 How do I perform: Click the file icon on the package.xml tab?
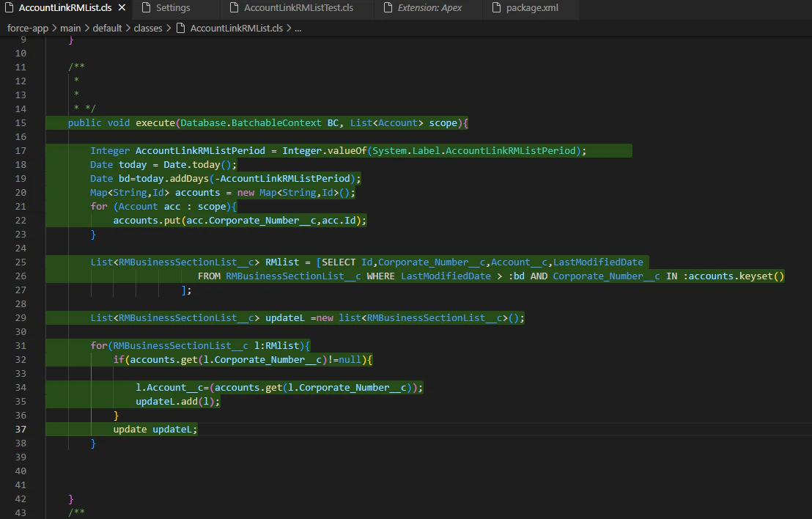[496, 8]
